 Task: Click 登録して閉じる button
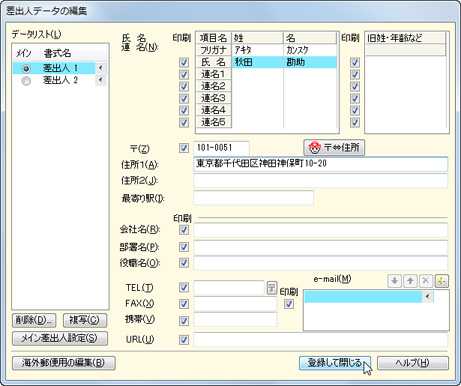point(335,363)
